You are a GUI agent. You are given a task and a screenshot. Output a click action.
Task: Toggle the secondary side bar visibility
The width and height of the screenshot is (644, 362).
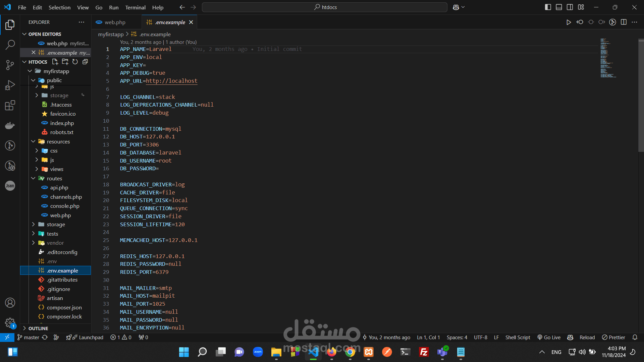click(570, 7)
